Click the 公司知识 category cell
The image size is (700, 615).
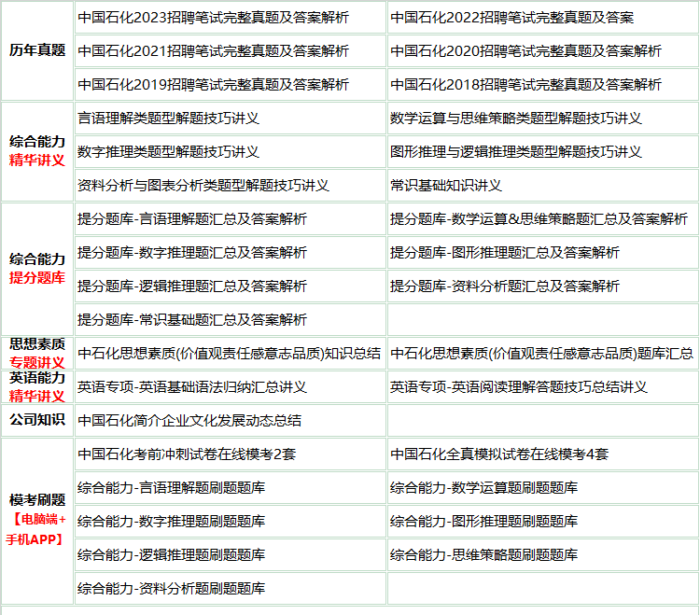(37, 420)
